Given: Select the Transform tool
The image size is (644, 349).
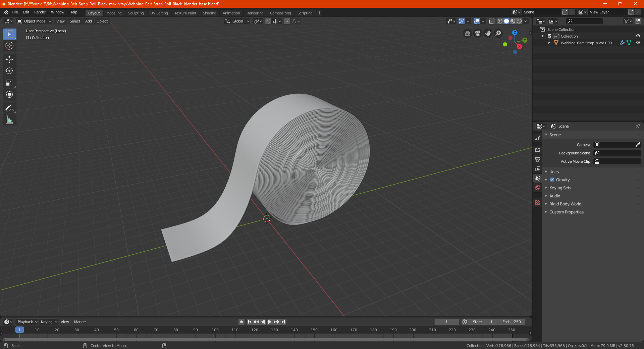Looking at the screenshot, I should [9, 94].
